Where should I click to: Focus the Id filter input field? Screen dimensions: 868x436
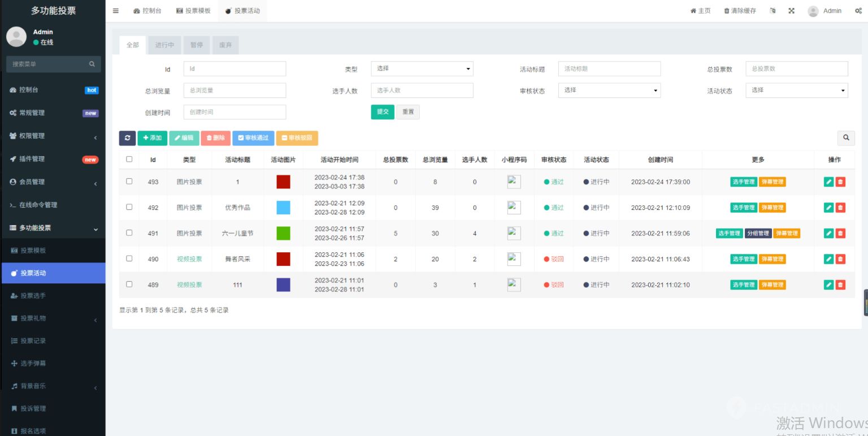click(x=235, y=68)
